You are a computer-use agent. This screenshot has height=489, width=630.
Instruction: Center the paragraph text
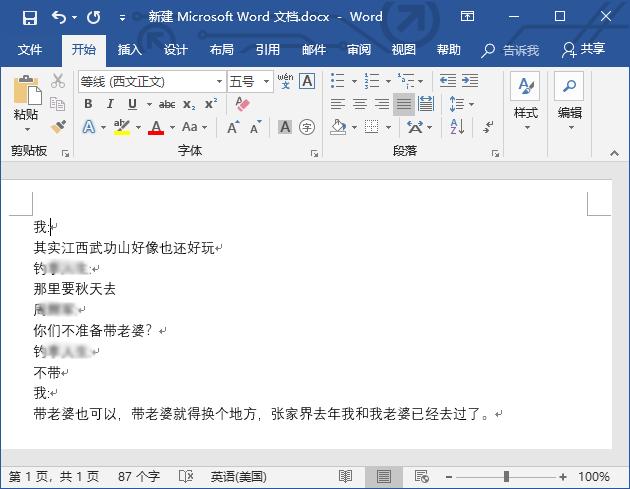point(360,104)
